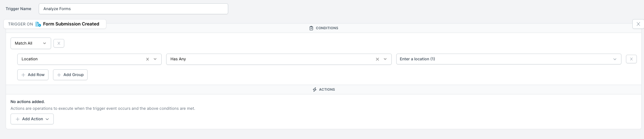Screen dimensions: 644x139
Task: Clear the Has Any operator selection
Action: coord(377,59)
